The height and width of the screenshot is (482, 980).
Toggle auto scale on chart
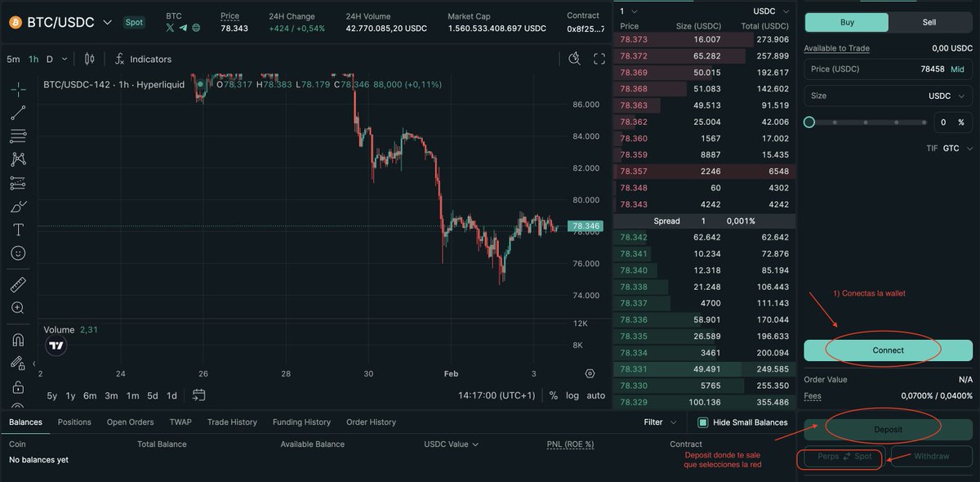pos(596,395)
